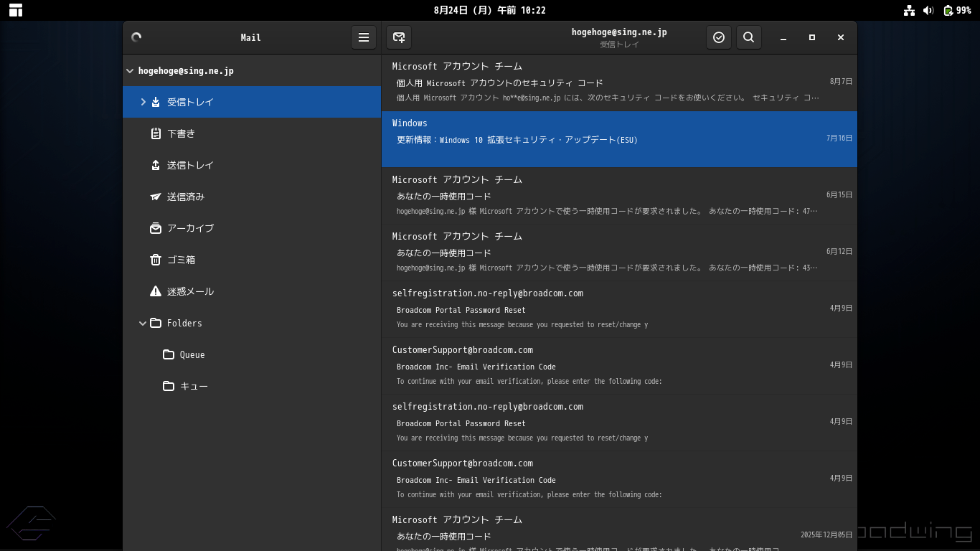Open the Mail hamburger menu

[364, 37]
